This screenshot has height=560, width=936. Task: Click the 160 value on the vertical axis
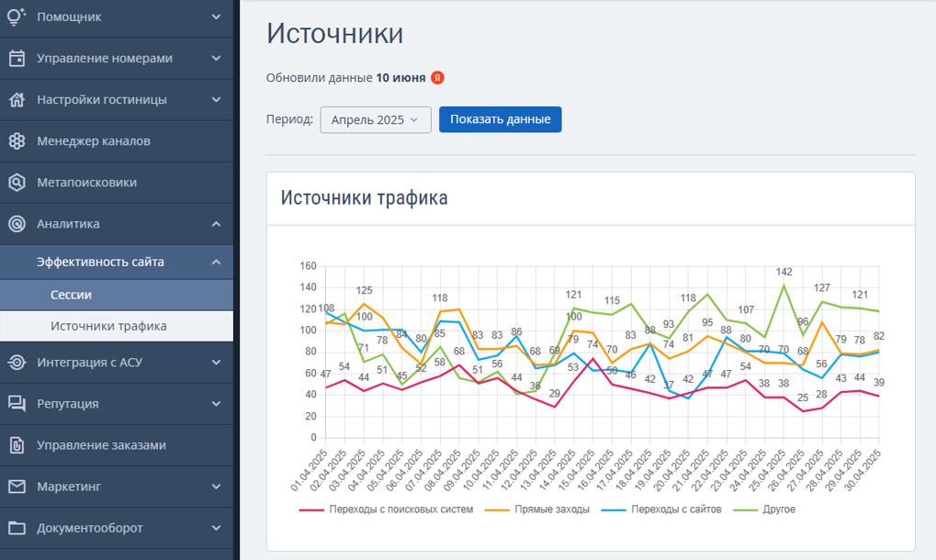(x=308, y=266)
